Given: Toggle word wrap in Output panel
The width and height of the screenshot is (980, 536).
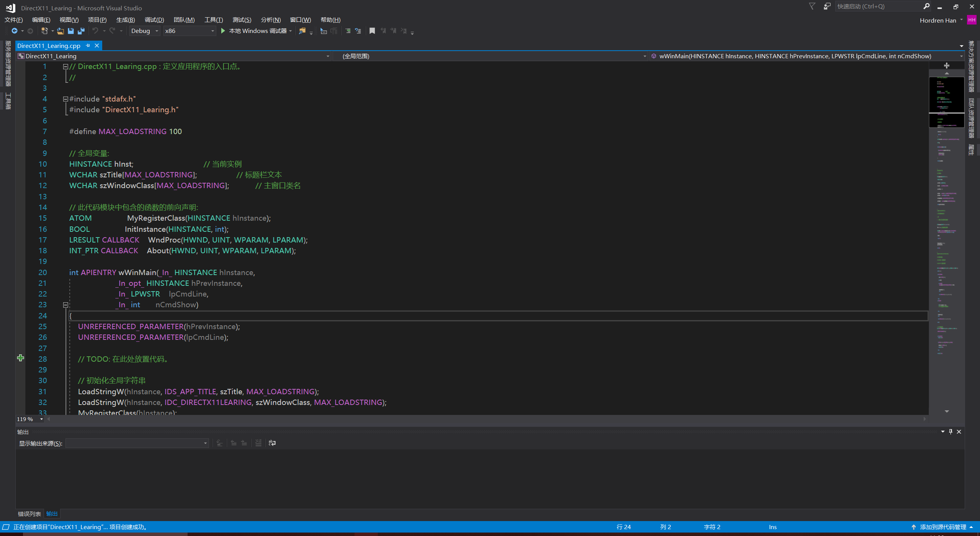Looking at the screenshot, I should tap(272, 443).
